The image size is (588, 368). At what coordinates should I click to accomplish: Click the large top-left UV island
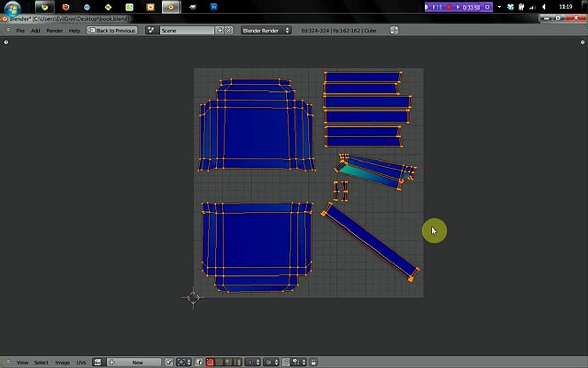click(x=257, y=126)
